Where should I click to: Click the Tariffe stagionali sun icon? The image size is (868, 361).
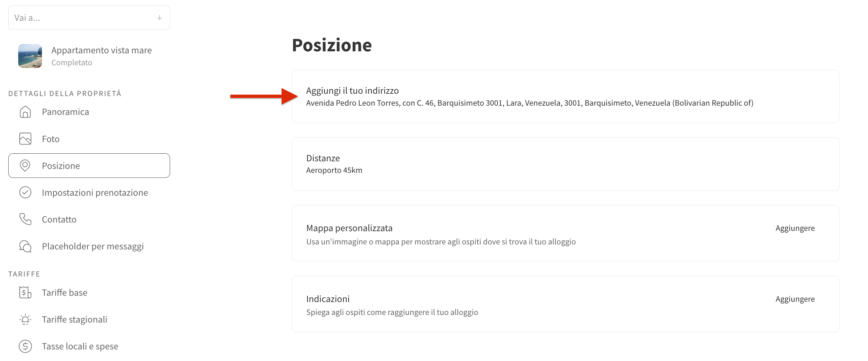25,320
